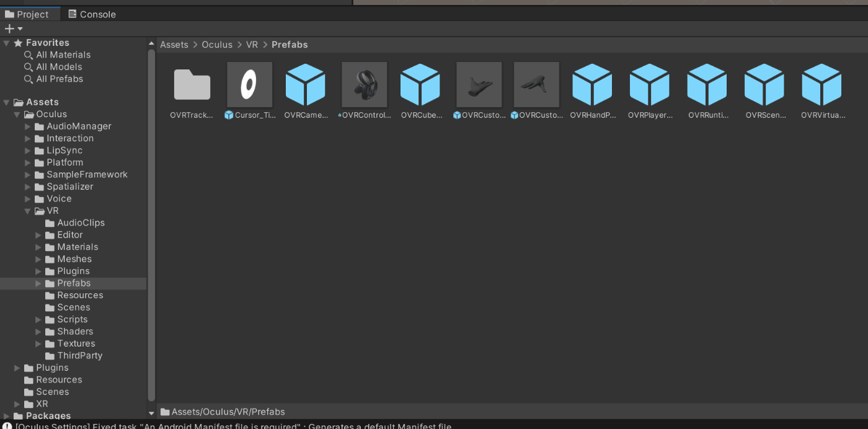The height and width of the screenshot is (429, 868).
Task: Select the OVRPlayer... prefab icon
Action: pos(650,85)
